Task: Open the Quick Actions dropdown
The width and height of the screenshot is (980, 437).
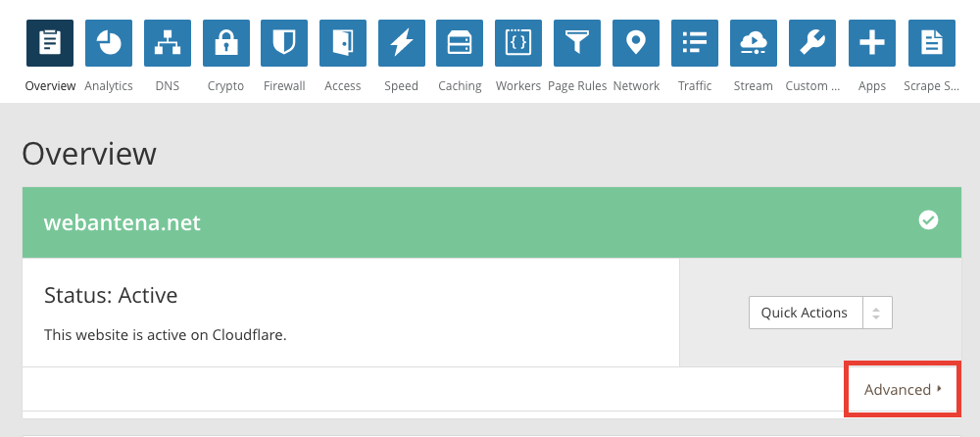Action: pyautogui.click(x=820, y=313)
